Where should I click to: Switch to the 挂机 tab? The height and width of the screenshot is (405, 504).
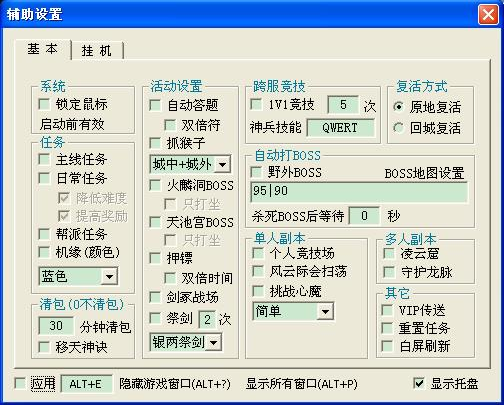pos(97,51)
